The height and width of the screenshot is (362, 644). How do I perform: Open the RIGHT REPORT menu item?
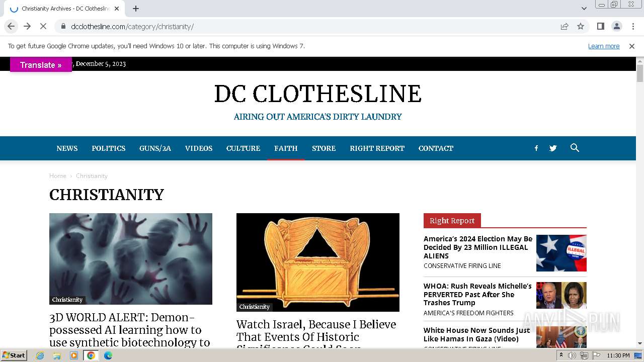tap(377, 148)
